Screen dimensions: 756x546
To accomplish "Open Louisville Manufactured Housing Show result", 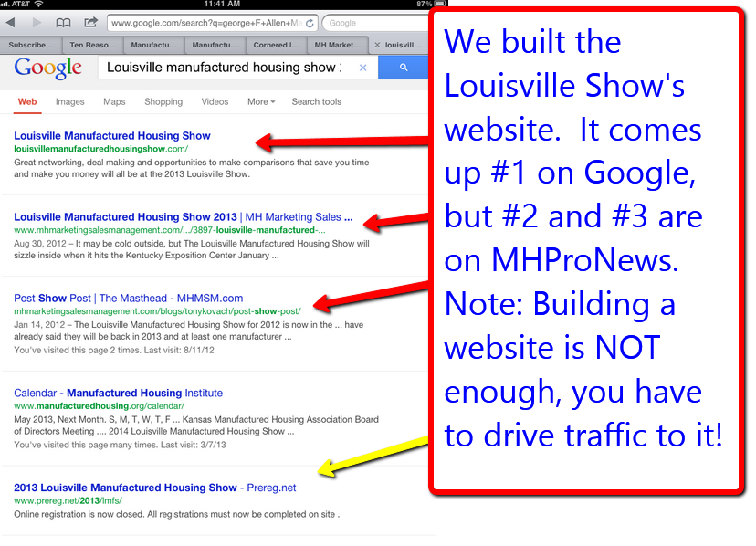I will (112, 136).
